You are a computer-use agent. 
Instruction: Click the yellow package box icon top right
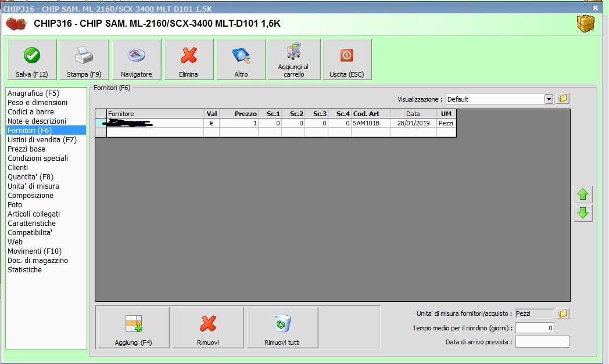(x=585, y=24)
